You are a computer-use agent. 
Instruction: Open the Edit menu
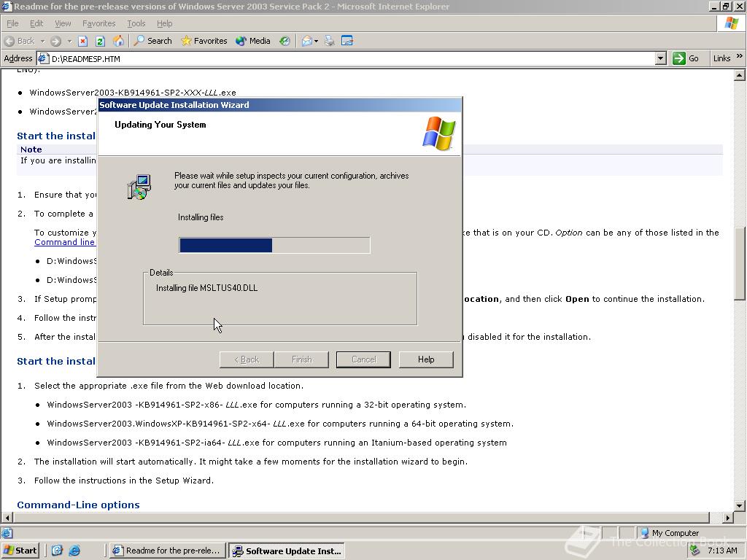pos(36,23)
